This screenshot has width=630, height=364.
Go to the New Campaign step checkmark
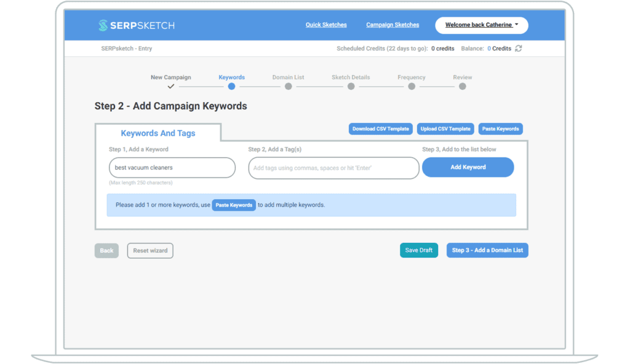[x=171, y=86]
